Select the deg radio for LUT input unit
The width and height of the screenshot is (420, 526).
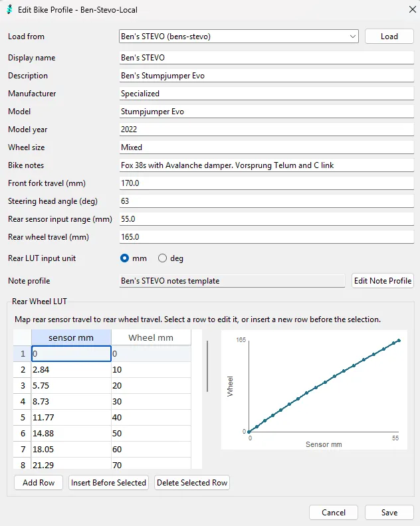tap(163, 258)
